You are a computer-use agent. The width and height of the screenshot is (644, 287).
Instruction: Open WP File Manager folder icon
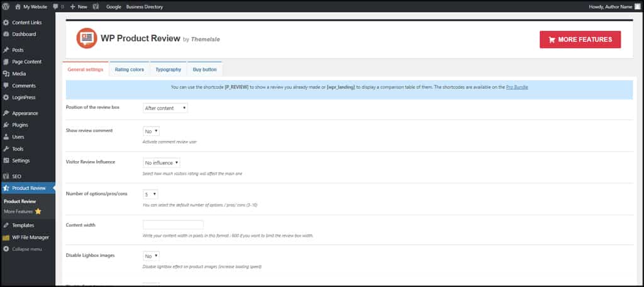pos(6,238)
